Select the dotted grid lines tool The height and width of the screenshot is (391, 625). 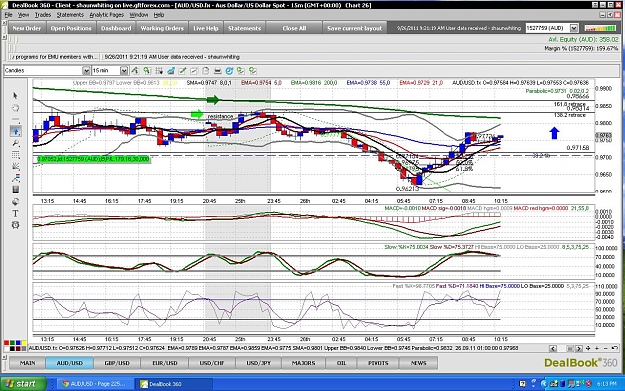pos(15,155)
